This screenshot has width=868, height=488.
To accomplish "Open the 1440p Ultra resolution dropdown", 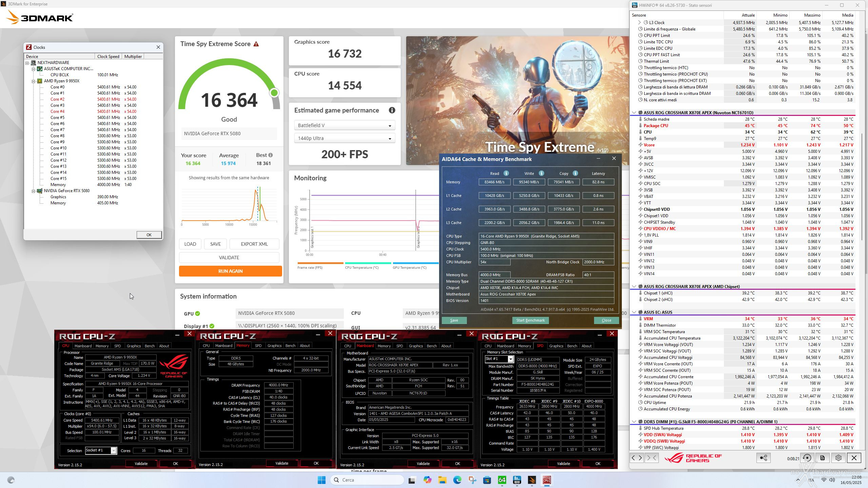I will pyautogui.click(x=344, y=138).
